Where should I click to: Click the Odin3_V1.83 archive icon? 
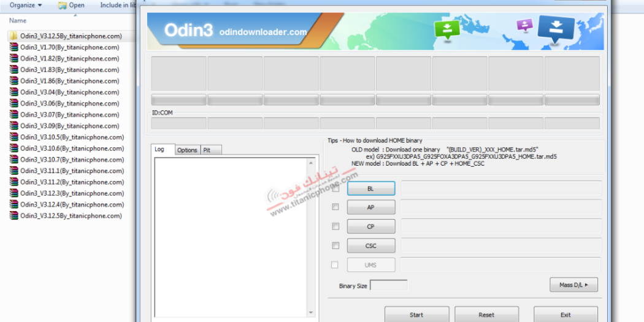pos(14,69)
